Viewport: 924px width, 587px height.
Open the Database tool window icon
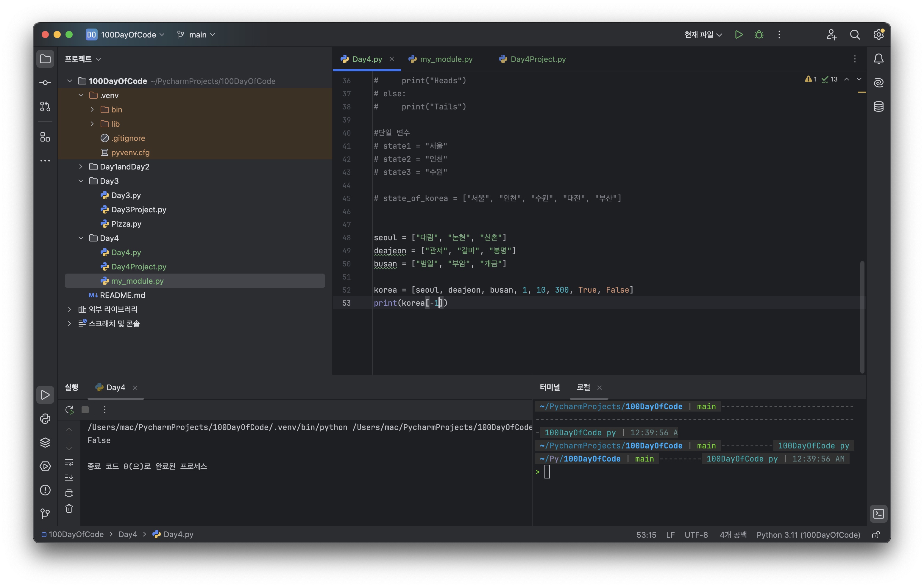tap(878, 106)
